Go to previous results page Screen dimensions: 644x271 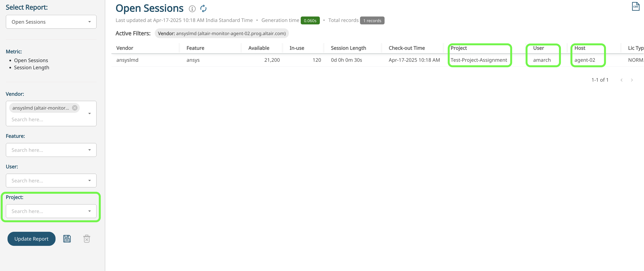click(621, 80)
